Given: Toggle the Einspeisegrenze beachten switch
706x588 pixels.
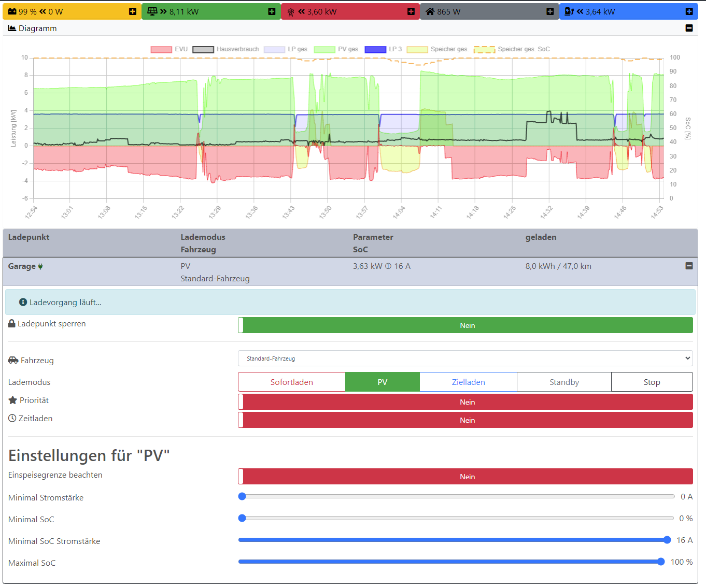Looking at the screenshot, I should click(x=465, y=477).
